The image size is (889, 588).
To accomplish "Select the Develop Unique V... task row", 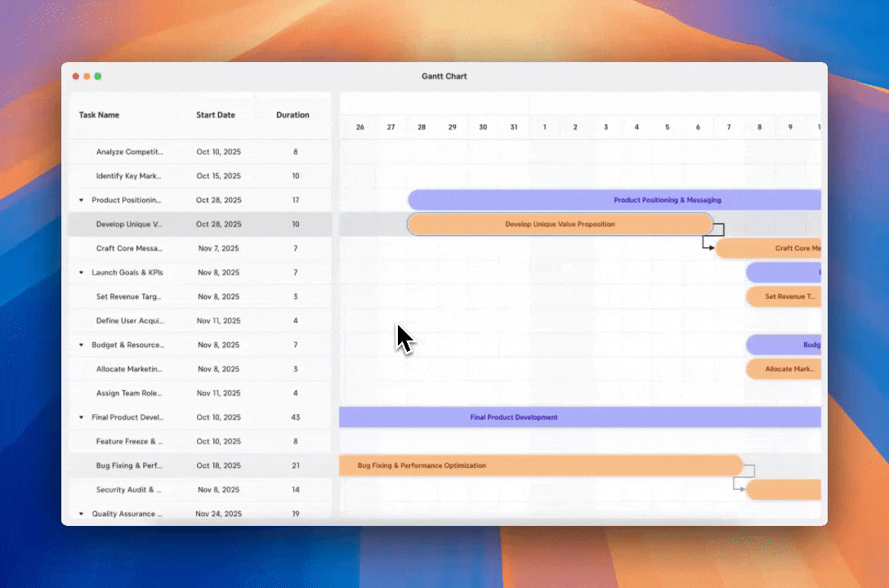I will click(199, 225).
